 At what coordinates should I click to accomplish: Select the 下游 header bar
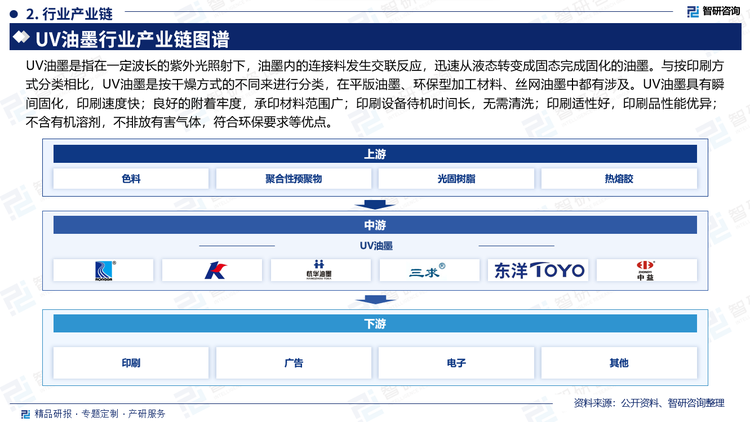(x=375, y=324)
